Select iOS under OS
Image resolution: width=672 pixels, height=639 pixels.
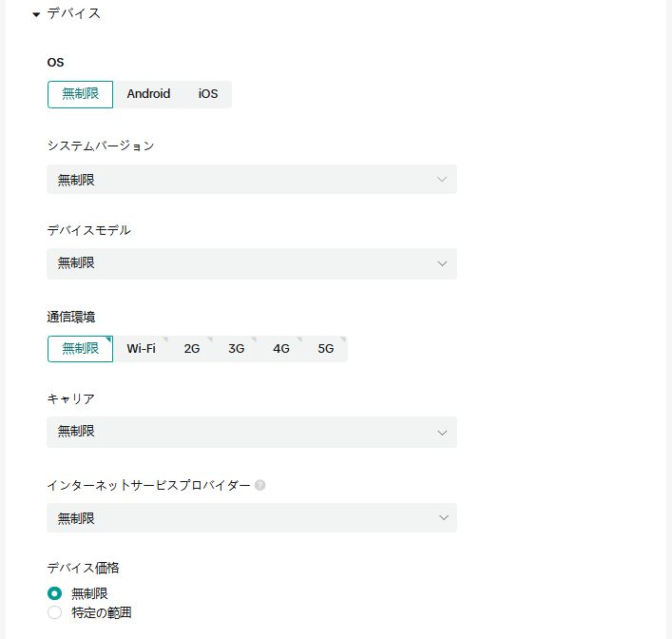[x=208, y=94]
